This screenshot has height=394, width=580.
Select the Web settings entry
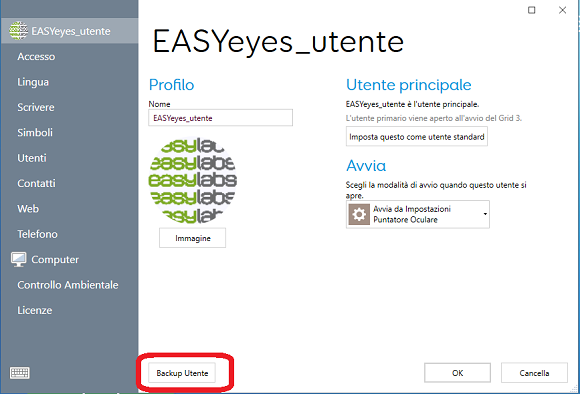coord(28,209)
